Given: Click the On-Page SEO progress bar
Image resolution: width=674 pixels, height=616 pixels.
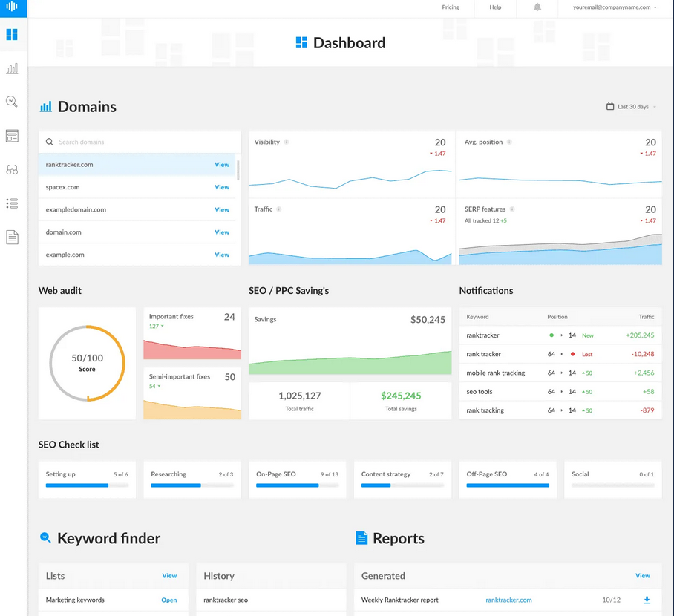Looking at the screenshot, I should (297, 485).
